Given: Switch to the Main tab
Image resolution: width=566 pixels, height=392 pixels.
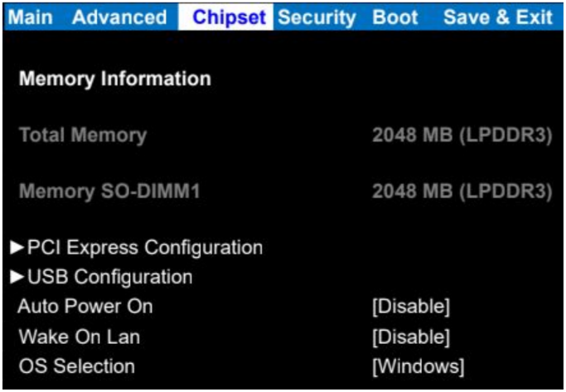Looking at the screenshot, I should pyautogui.click(x=30, y=17).
